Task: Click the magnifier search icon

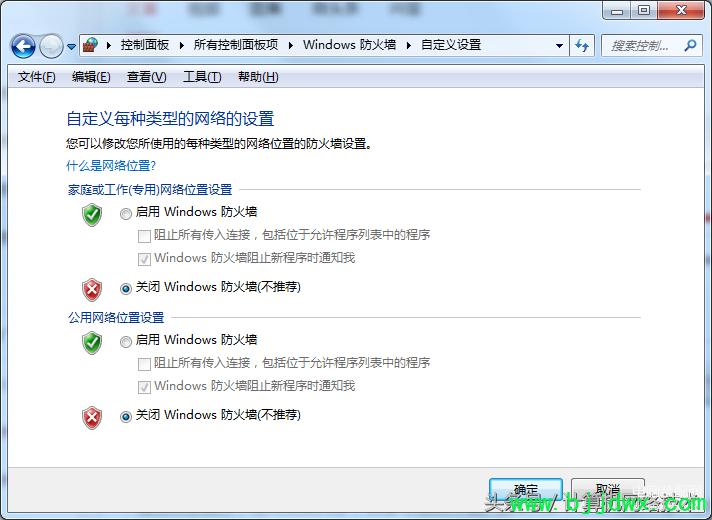Action: [690, 45]
